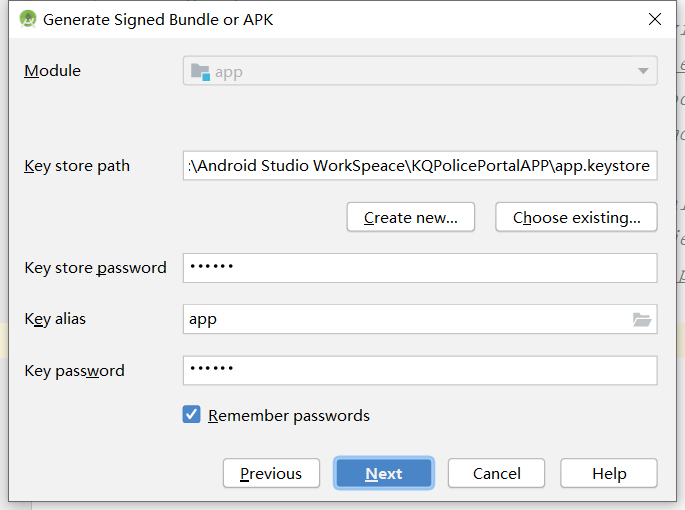685x510 pixels.
Task: Toggle the Remember passwords checkbox
Action: coord(192,415)
